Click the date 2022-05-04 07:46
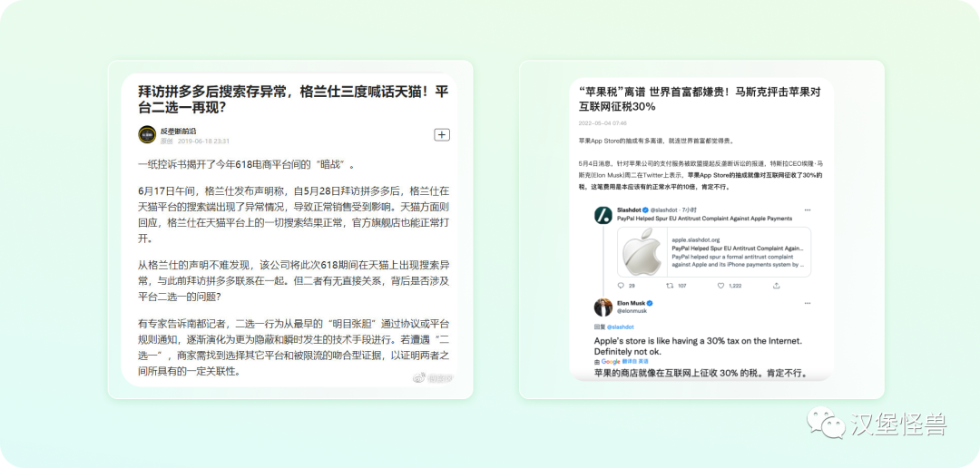 [x=603, y=123]
